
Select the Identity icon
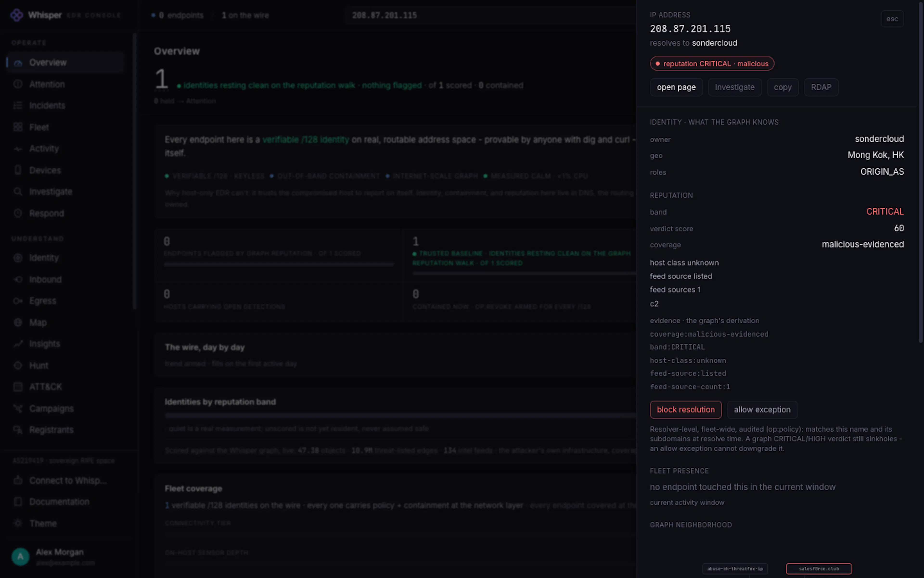coord(18,258)
